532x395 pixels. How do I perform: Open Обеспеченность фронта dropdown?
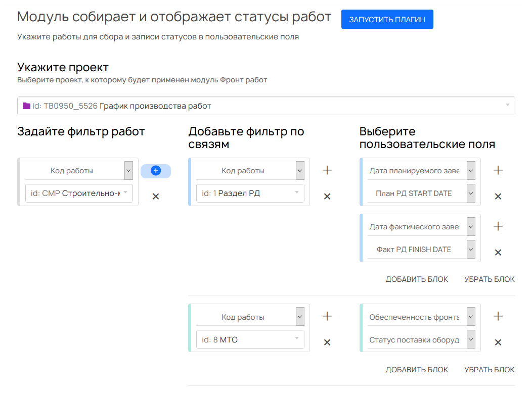pyautogui.click(x=471, y=317)
